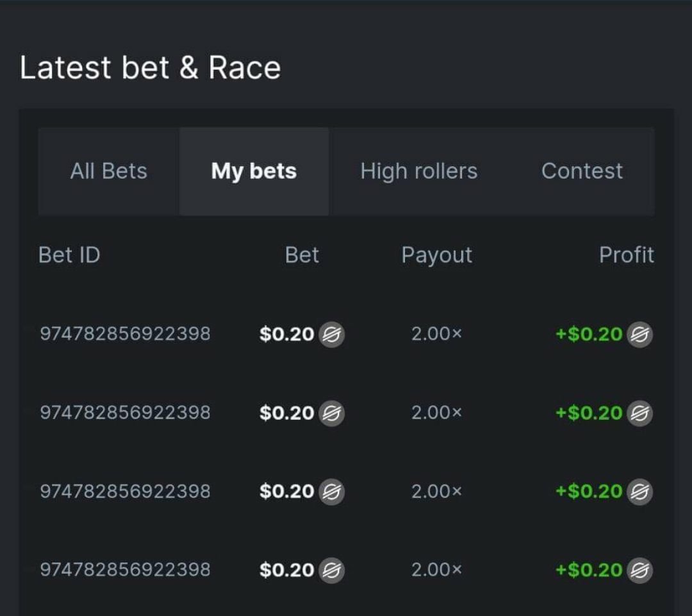Click the Stellar coin icon beside third row's profit

tap(639, 492)
